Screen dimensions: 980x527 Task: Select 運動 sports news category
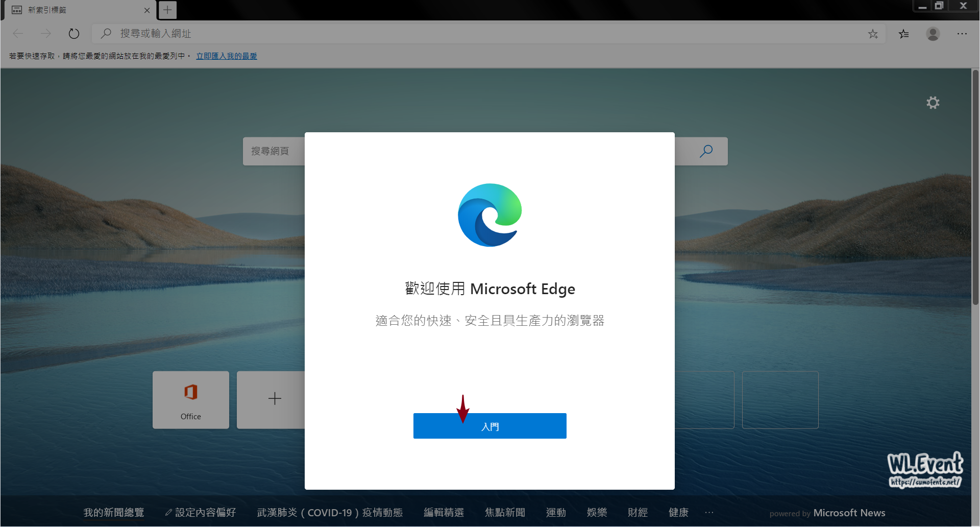[x=556, y=513]
